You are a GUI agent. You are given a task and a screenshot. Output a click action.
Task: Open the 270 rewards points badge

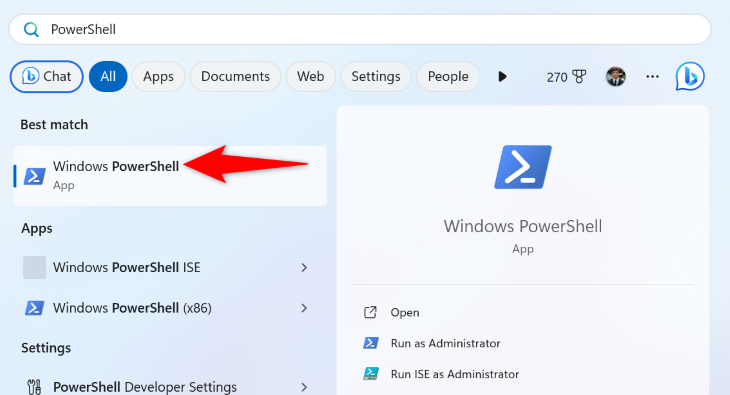pos(566,76)
